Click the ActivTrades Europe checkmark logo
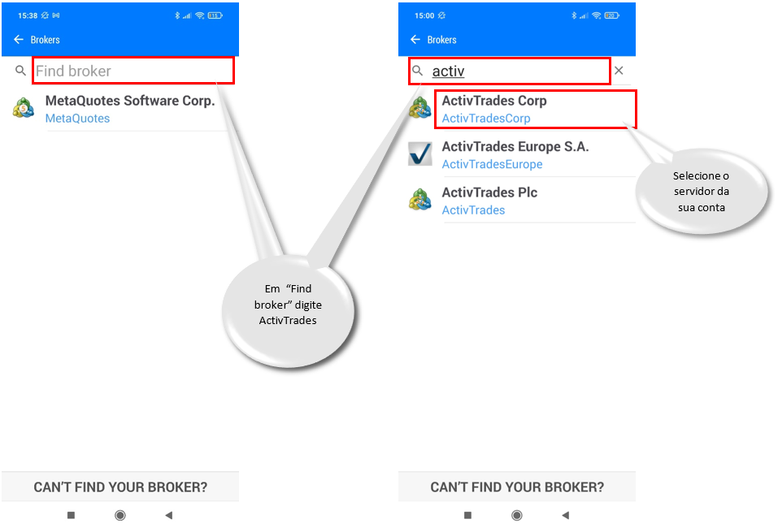The height and width of the screenshot is (532, 778). click(x=420, y=154)
